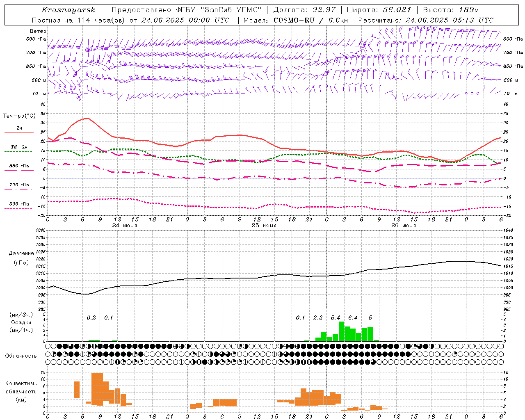
Task: Click the 0.2 precipitation amount
Action: pyautogui.click(x=91, y=317)
